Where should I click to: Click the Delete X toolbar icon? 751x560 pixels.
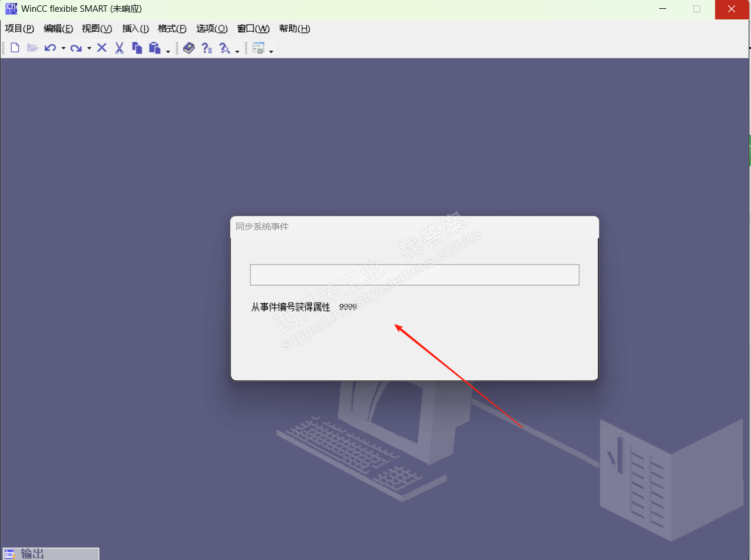click(102, 48)
